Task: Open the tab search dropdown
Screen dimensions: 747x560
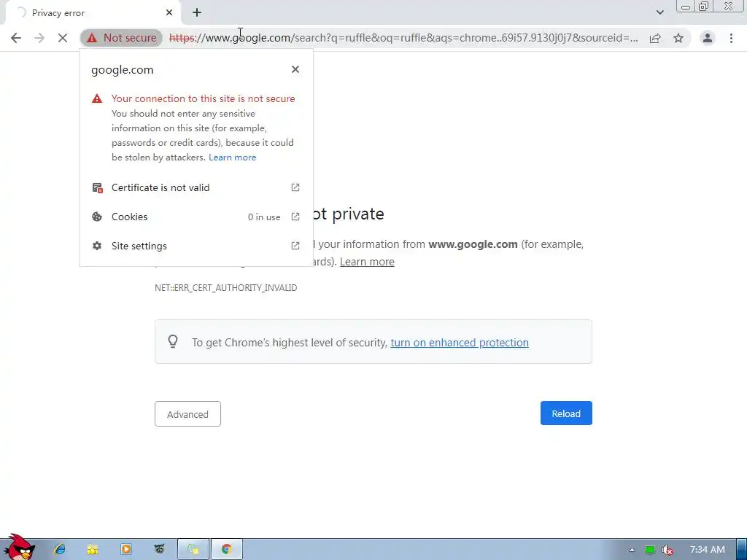Action: pos(659,12)
